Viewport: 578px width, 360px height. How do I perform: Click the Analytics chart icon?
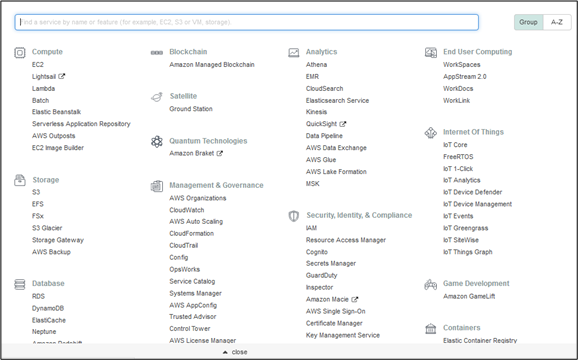coord(293,53)
